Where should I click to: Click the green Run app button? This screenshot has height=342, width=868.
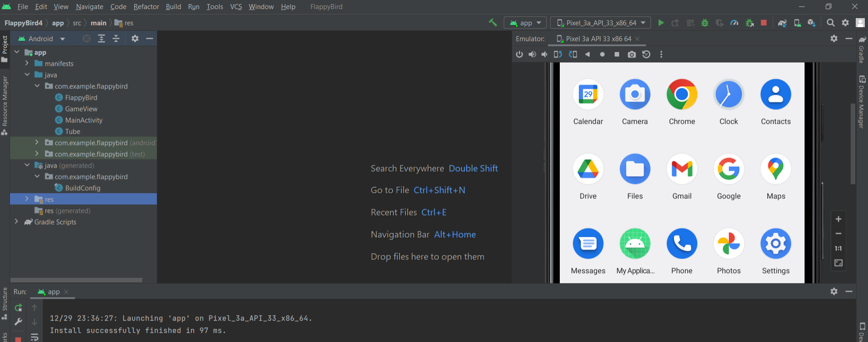661,23
